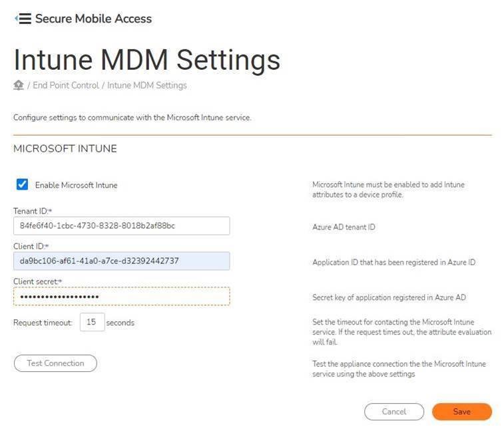This screenshot has height=437, width=504.
Task: Click the Tenant ID field label
Action: click(x=32, y=211)
